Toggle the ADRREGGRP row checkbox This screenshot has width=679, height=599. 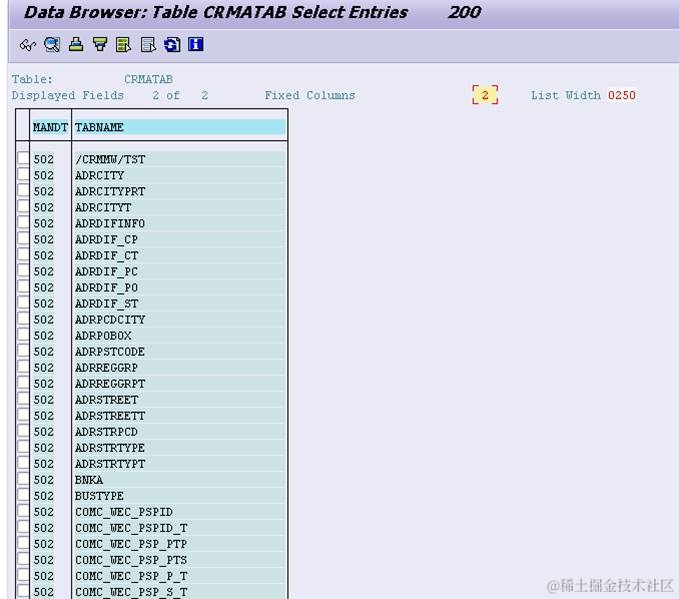click(23, 366)
